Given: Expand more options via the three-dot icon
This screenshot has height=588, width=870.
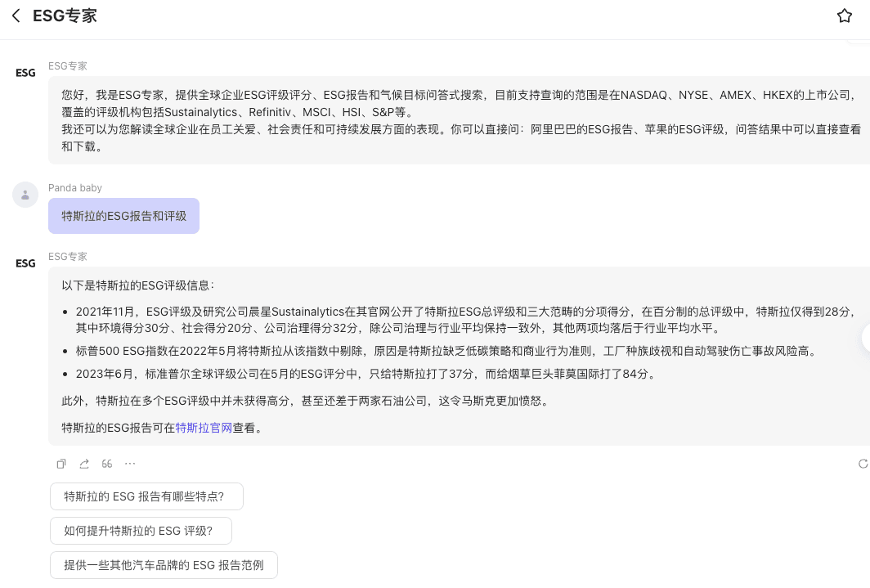Looking at the screenshot, I should click(130, 464).
